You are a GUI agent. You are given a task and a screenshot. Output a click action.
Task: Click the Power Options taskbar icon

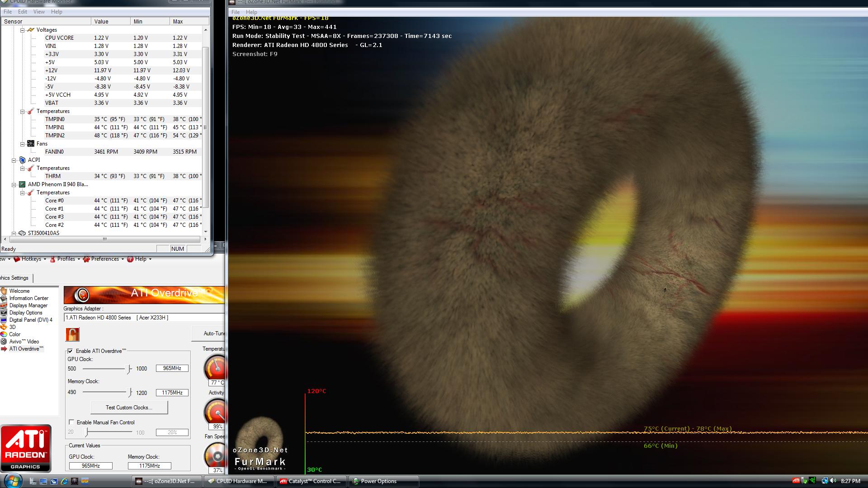pyautogui.click(x=379, y=481)
